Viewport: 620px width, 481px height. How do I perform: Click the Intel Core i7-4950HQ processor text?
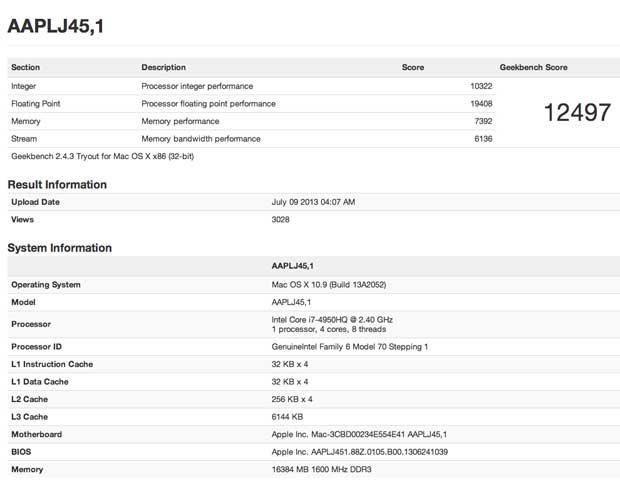[333, 319]
